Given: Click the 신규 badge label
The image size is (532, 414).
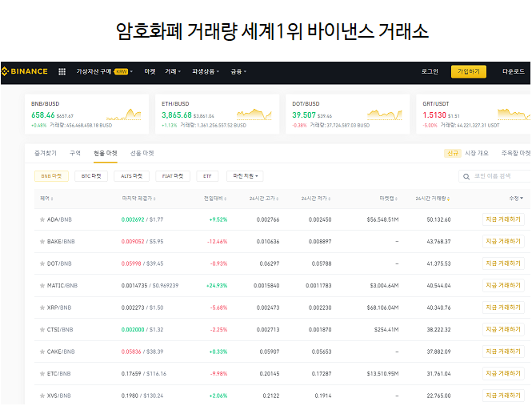Looking at the screenshot, I should 453,154.
